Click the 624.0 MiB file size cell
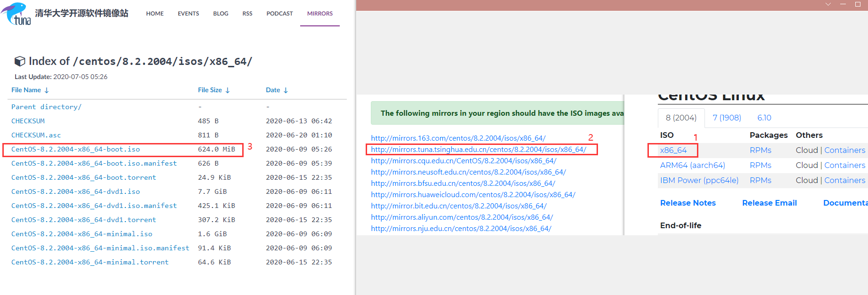868x295 pixels. [x=216, y=149]
